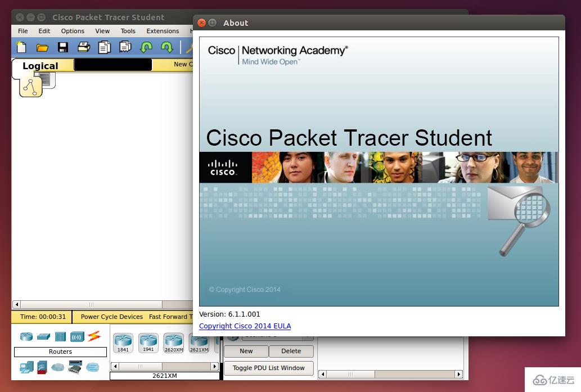Click the Version 6.1.1.001 text

(229, 314)
